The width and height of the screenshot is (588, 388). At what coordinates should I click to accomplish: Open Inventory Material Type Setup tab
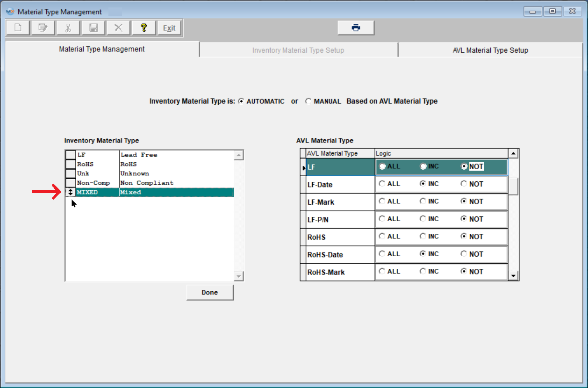point(298,50)
